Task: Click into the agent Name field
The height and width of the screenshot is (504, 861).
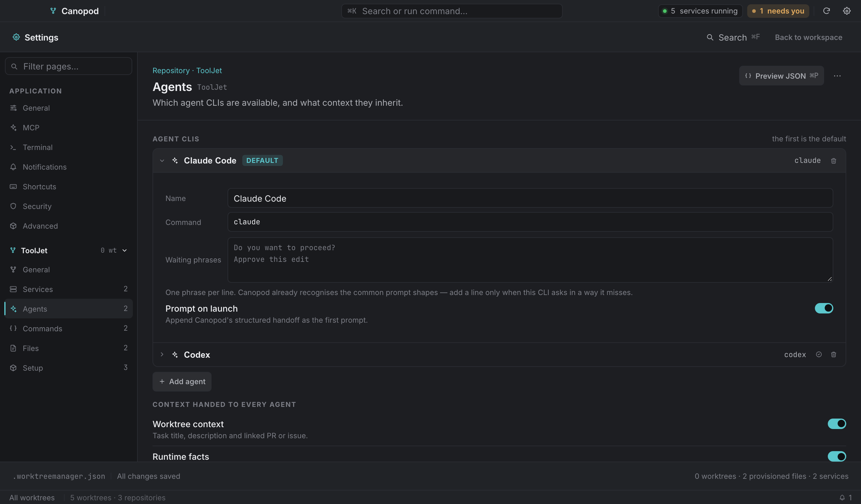Action: click(x=530, y=198)
